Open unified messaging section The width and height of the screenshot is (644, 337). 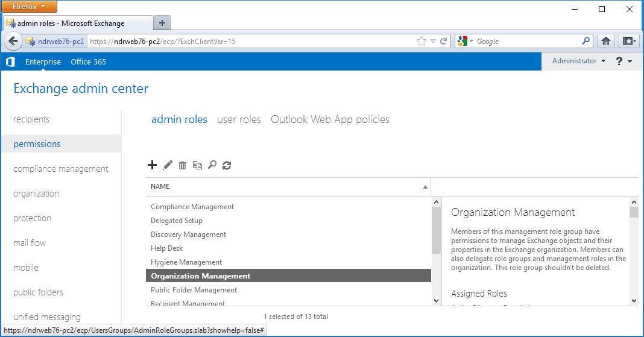[x=47, y=317]
